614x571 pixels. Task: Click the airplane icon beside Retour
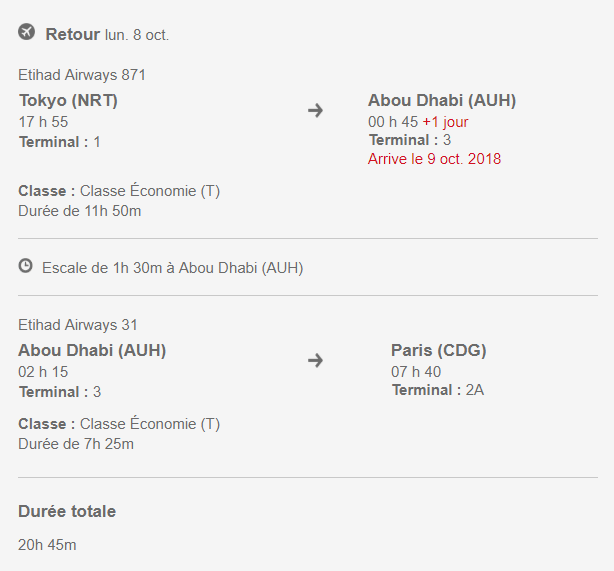(27, 32)
